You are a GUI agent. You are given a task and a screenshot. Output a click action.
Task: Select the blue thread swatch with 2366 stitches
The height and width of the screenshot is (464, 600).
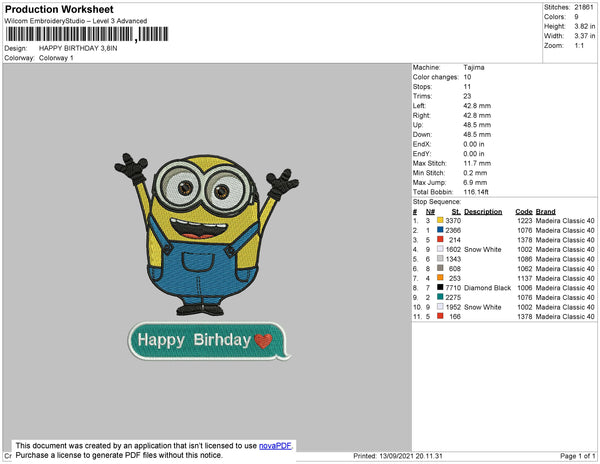pyautogui.click(x=438, y=231)
